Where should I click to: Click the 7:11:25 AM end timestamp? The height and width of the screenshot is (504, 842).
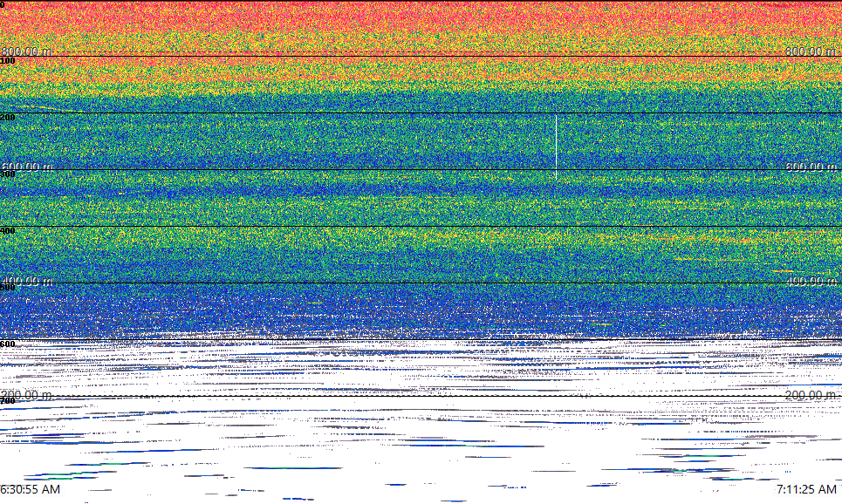(806, 489)
